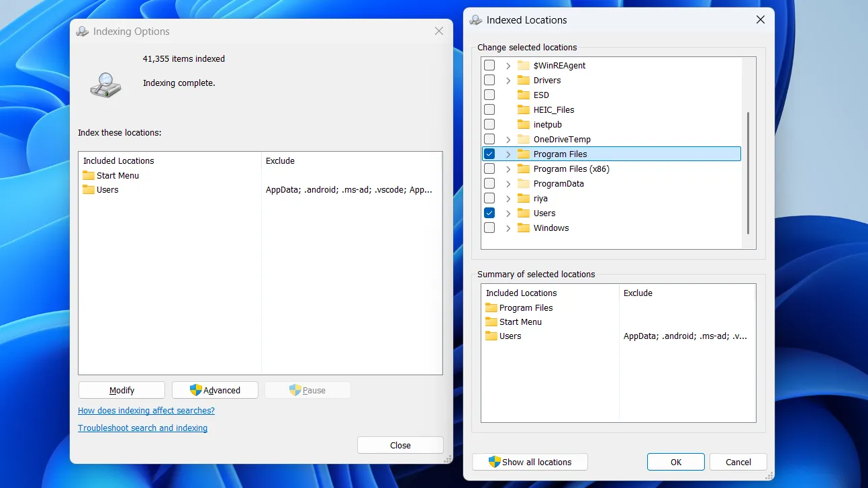Open the How does indexing affect searches link

click(146, 410)
